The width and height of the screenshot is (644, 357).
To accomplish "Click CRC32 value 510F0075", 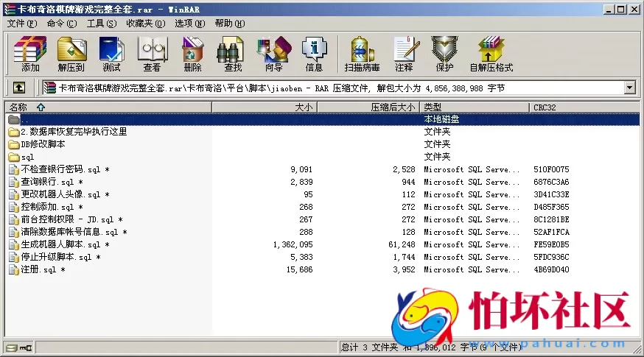I will pos(551,170).
